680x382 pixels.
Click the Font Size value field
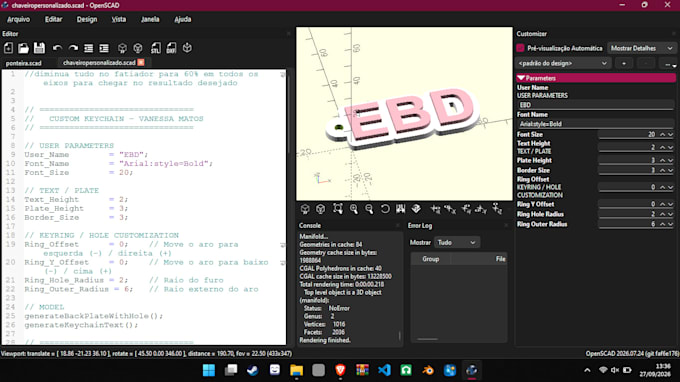coord(628,134)
